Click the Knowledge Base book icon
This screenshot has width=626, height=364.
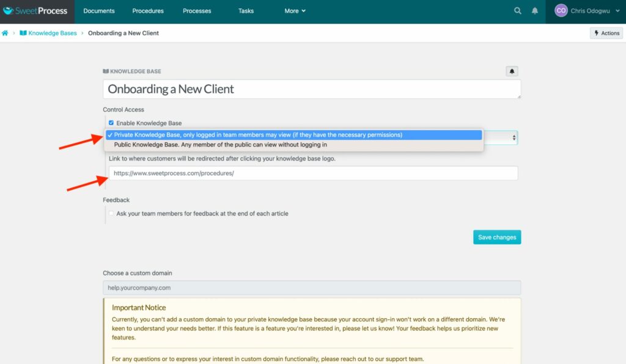[108, 71]
